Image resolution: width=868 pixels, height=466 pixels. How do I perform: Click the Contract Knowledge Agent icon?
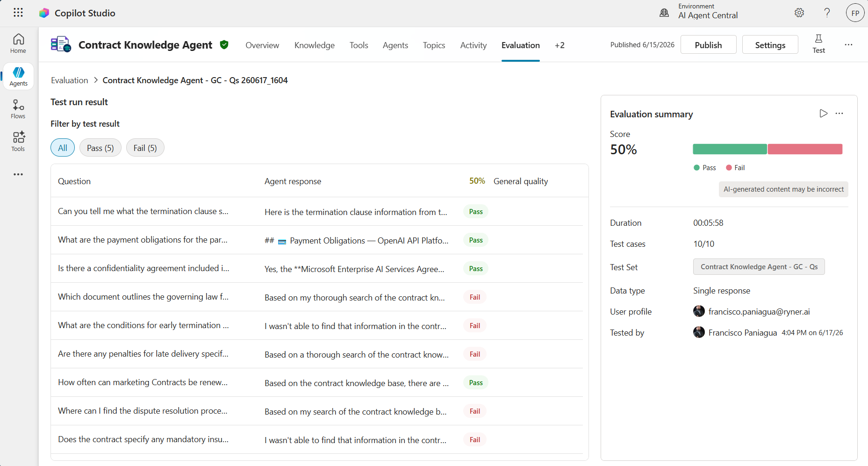click(61, 44)
